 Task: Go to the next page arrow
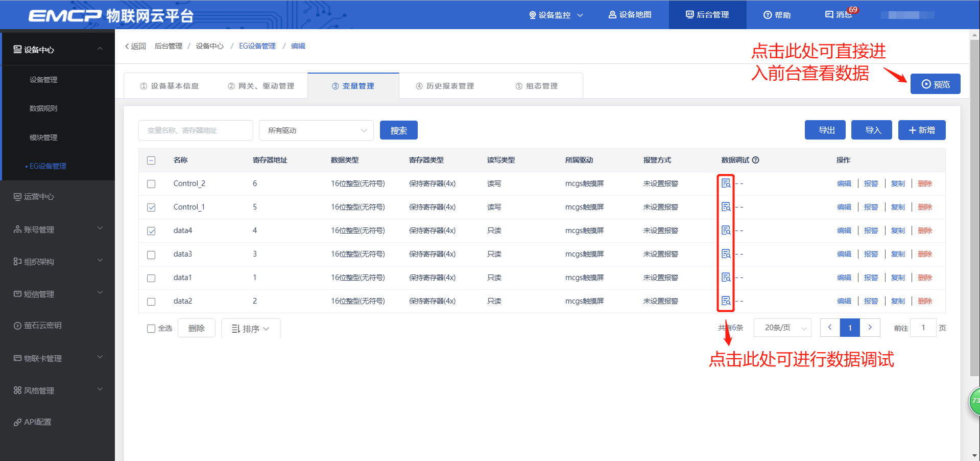(x=870, y=328)
